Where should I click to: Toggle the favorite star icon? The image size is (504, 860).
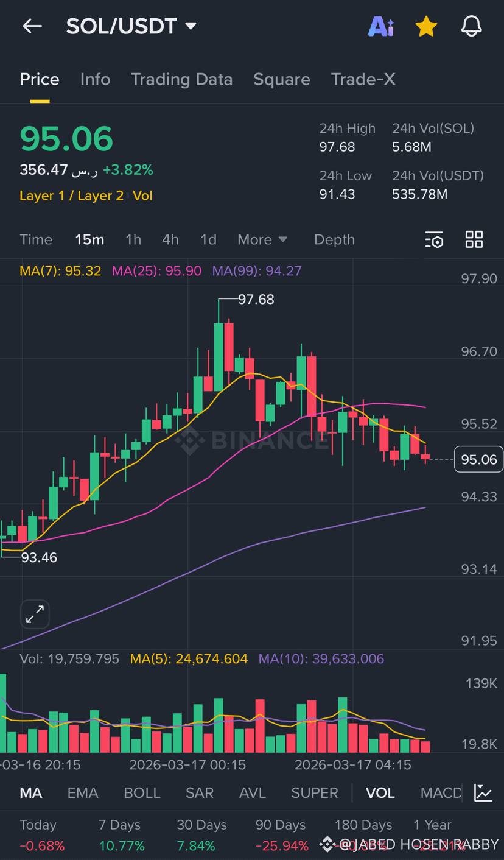426,26
